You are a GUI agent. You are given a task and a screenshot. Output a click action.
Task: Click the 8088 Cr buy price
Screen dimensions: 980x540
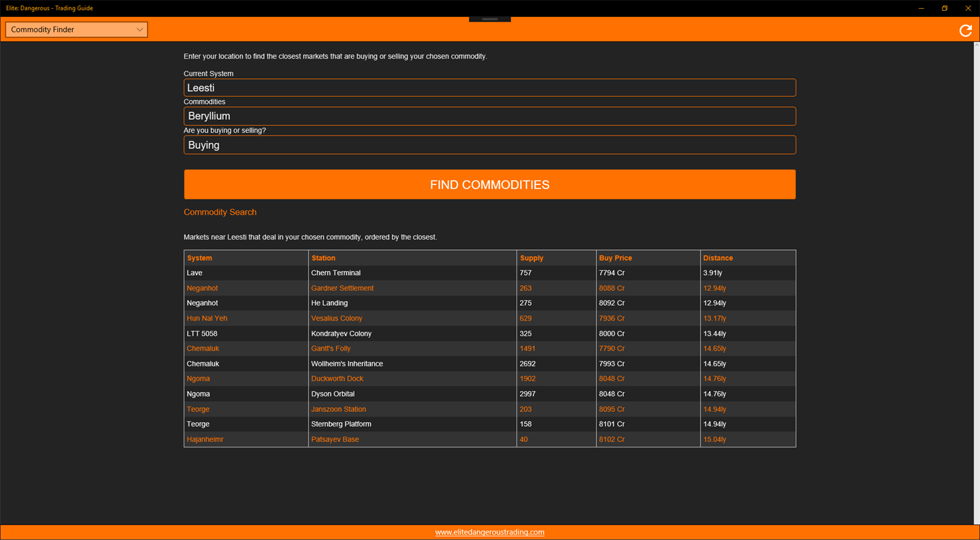612,288
